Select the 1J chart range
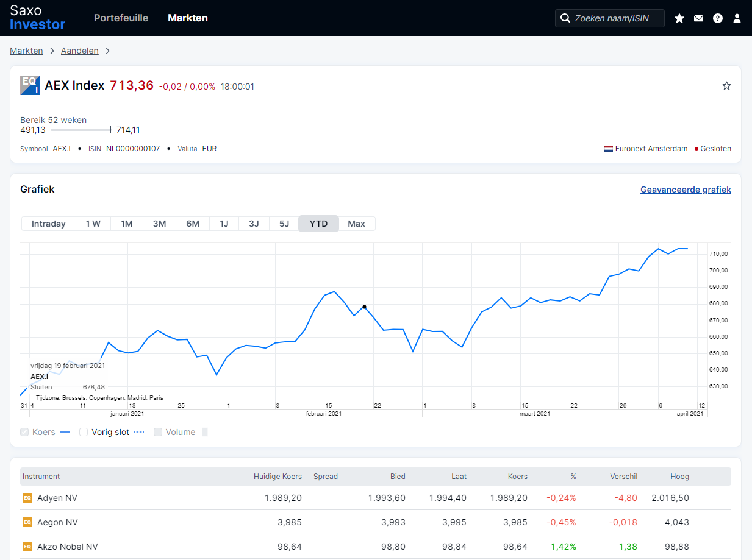The image size is (752, 560). [224, 224]
